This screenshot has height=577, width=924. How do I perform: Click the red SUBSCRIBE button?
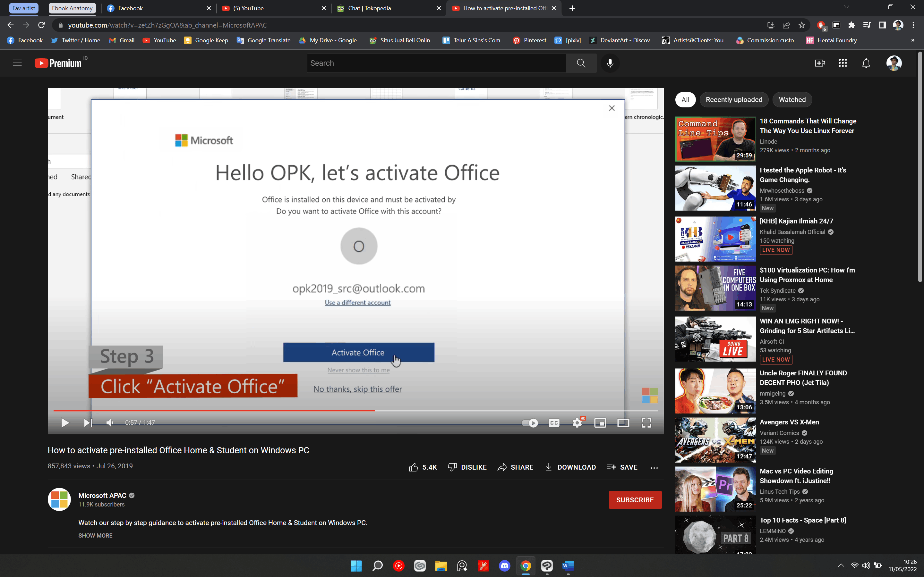coord(635,499)
